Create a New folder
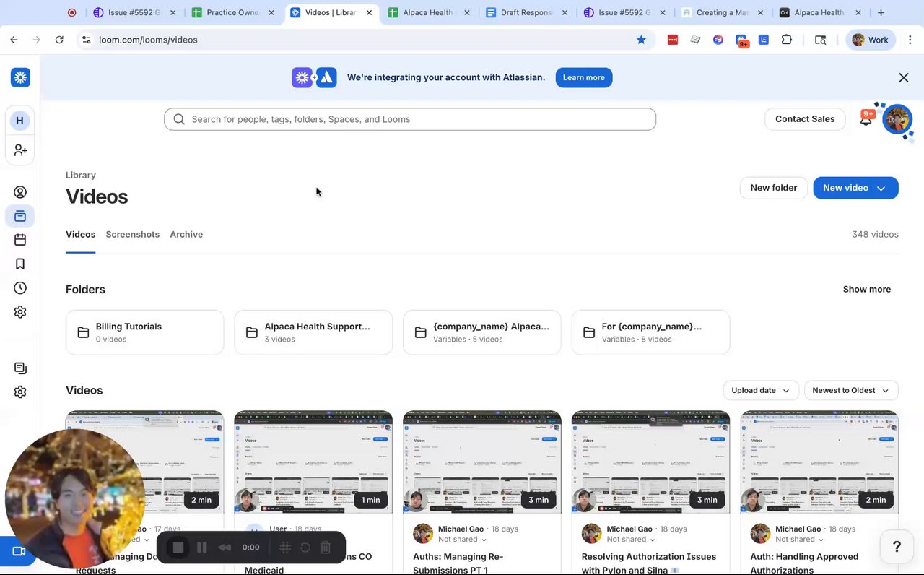This screenshot has width=924, height=575. [774, 188]
